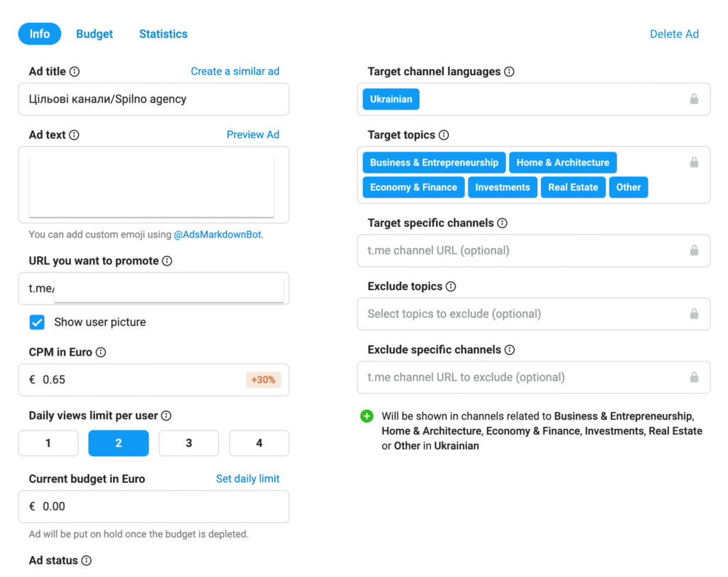Click info icon next to Exclude specific channels

tap(510, 350)
